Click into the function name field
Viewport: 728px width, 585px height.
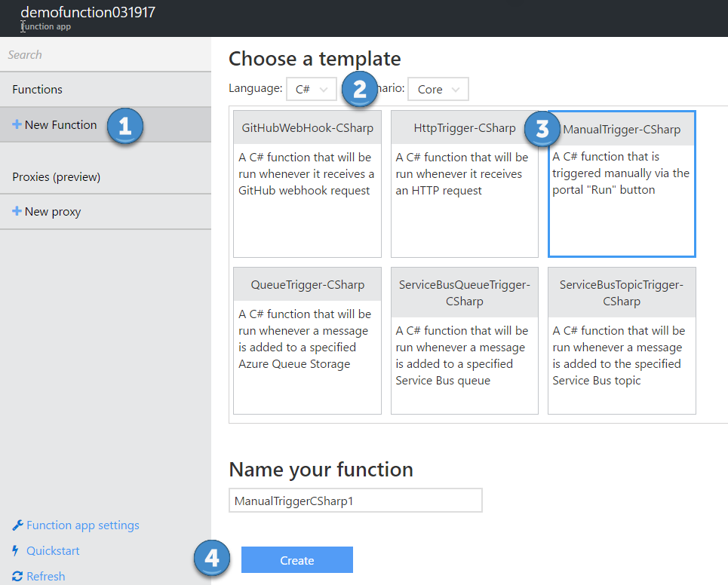pos(355,501)
